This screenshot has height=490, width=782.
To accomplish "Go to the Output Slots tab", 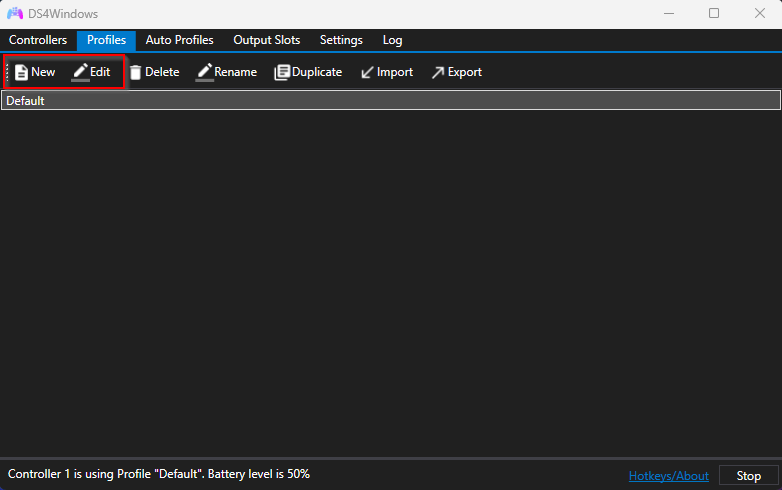I will coord(267,40).
